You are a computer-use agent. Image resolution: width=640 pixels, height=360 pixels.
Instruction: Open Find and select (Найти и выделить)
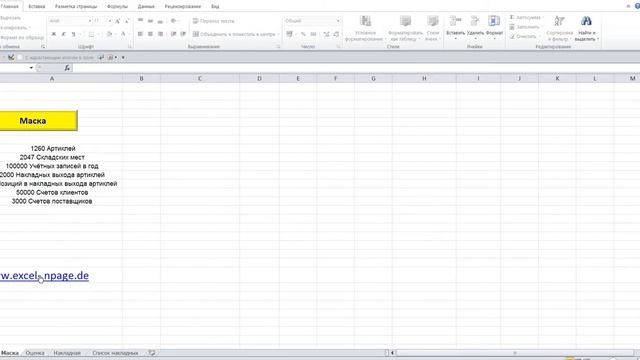[586, 29]
